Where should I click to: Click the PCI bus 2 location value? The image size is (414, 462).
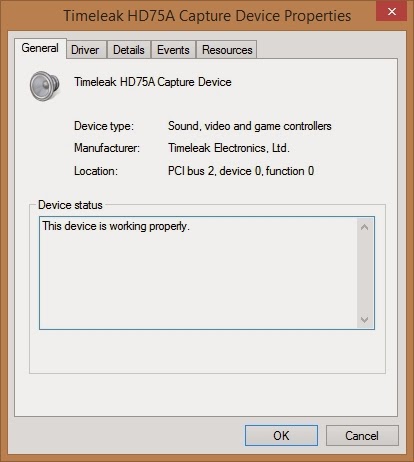point(241,171)
